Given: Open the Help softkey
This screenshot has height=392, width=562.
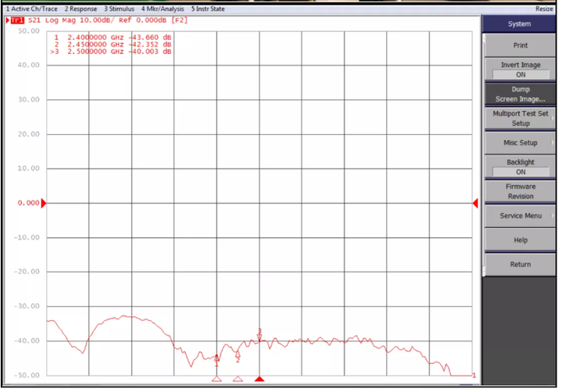Looking at the screenshot, I should [520, 240].
